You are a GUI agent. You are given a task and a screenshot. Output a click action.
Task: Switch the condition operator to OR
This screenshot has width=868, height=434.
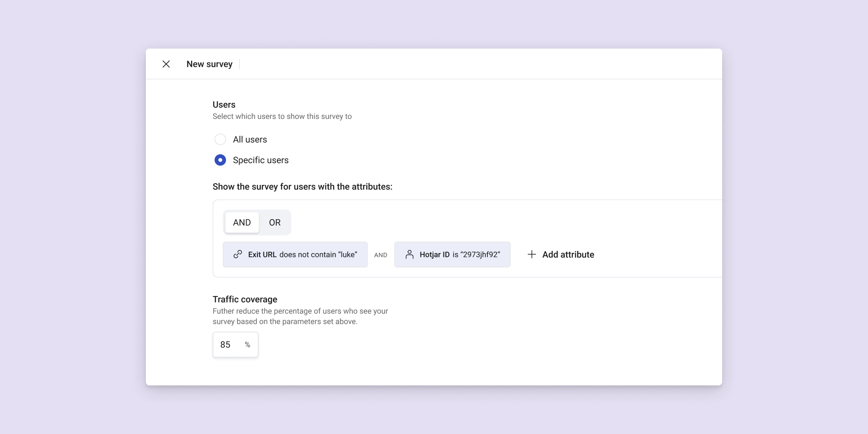(x=275, y=223)
